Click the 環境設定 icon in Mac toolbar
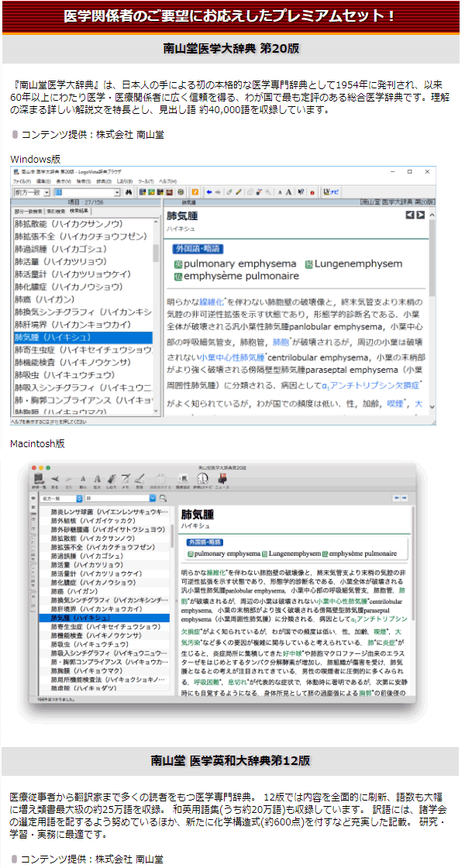Image resolution: width=465 pixels, height=868 pixels. pyautogui.click(x=184, y=480)
